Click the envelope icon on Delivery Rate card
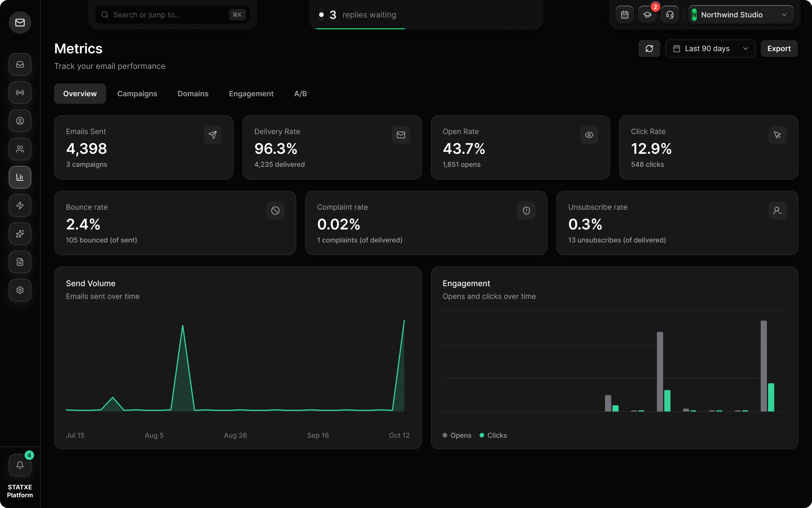The image size is (812, 508). [401, 135]
